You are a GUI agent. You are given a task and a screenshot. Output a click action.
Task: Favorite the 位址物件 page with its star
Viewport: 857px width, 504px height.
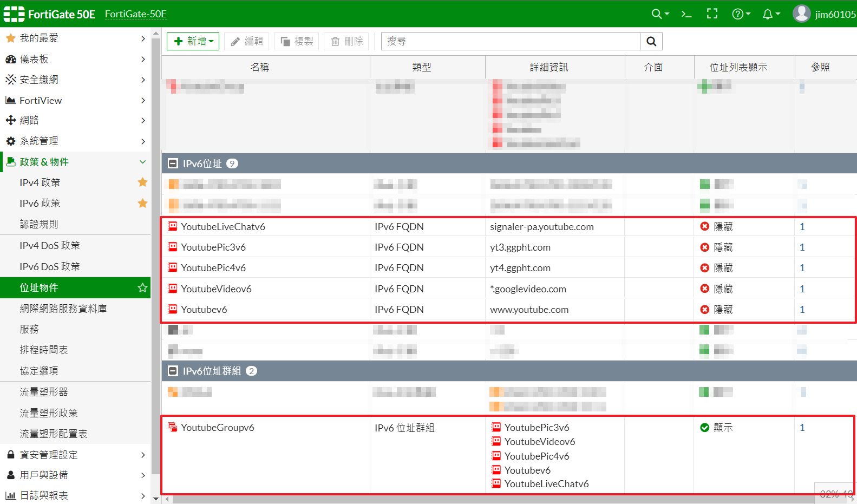pos(142,287)
